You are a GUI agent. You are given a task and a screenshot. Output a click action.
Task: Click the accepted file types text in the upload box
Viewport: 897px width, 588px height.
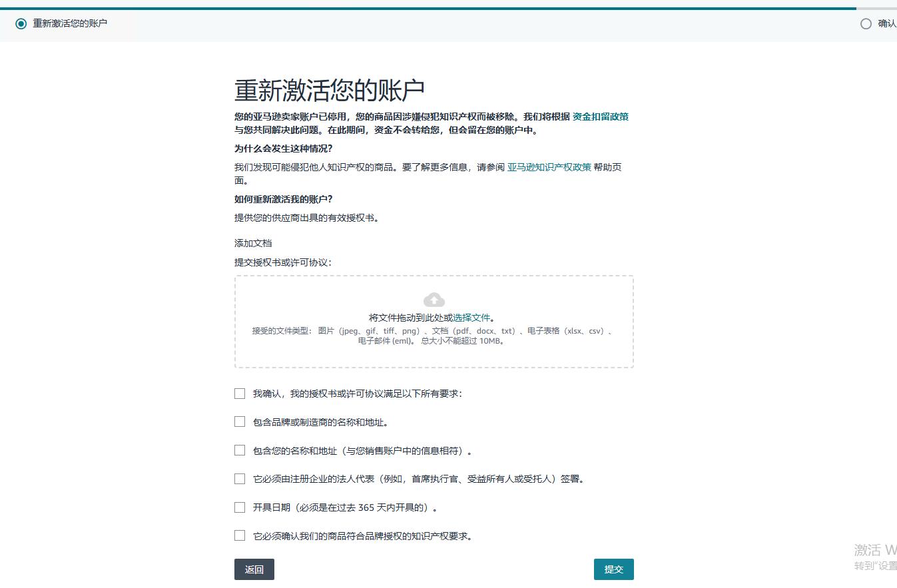433,336
